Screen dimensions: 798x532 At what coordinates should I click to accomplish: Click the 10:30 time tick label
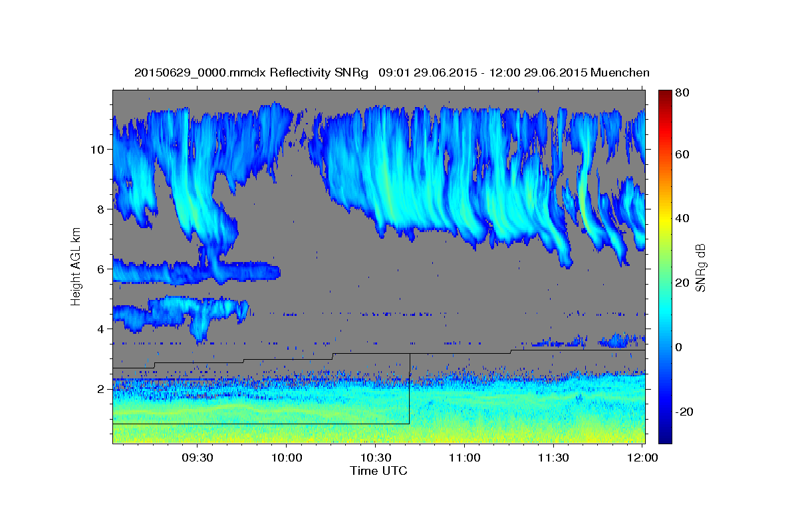(376, 458)
